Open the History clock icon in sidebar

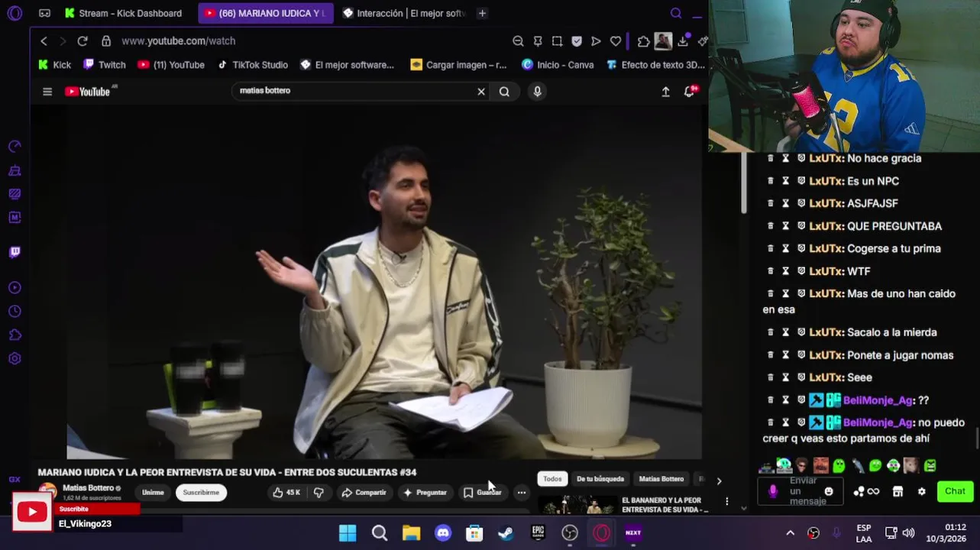[x=15, y=312]
